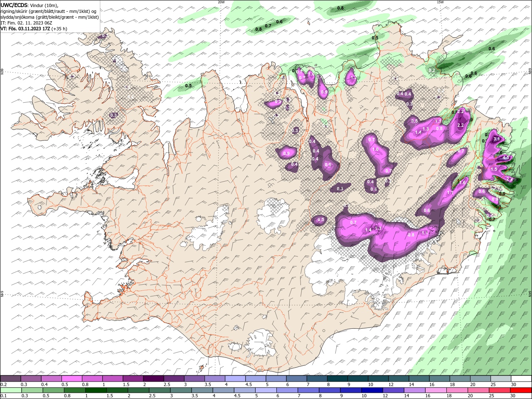Click the 1.0 value in the central pink area
532x399 pixels.
point(376,149)
